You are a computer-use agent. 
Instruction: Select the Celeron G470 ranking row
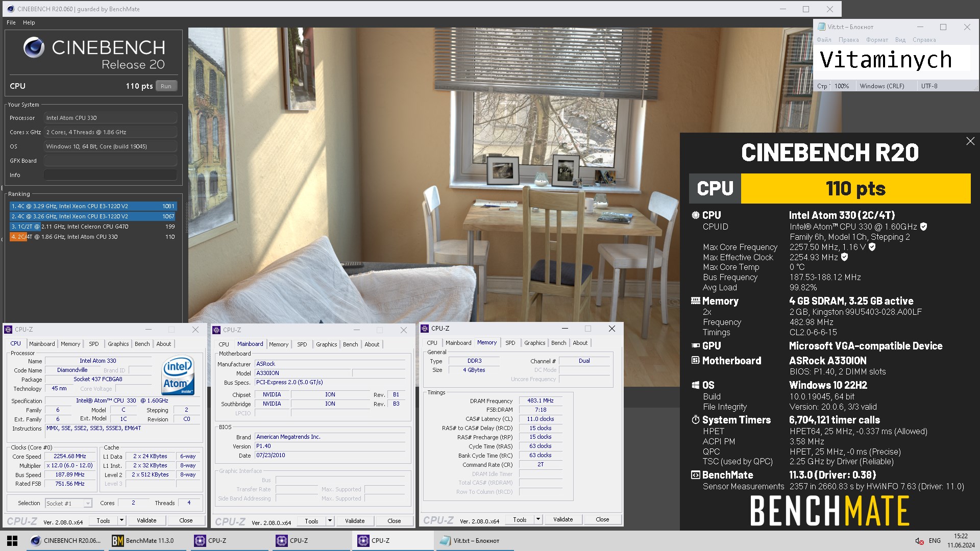click(93, 227)
